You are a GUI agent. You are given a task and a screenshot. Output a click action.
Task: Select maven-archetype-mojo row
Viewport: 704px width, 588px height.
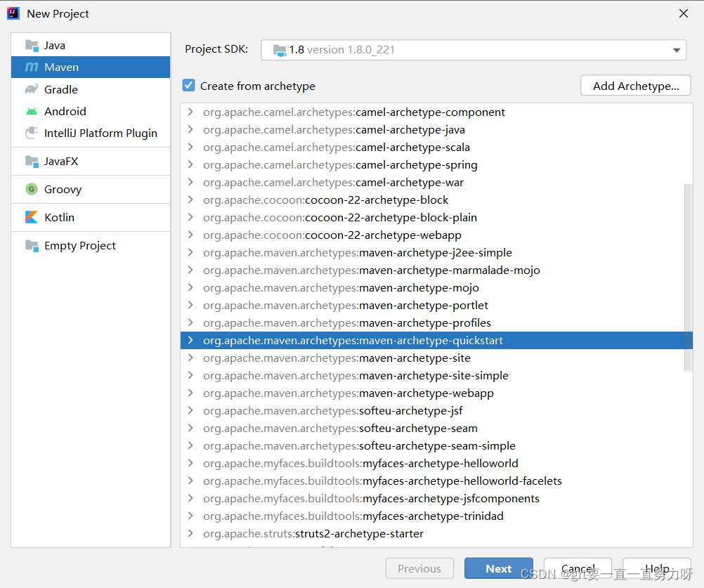(x=436, y=287)
